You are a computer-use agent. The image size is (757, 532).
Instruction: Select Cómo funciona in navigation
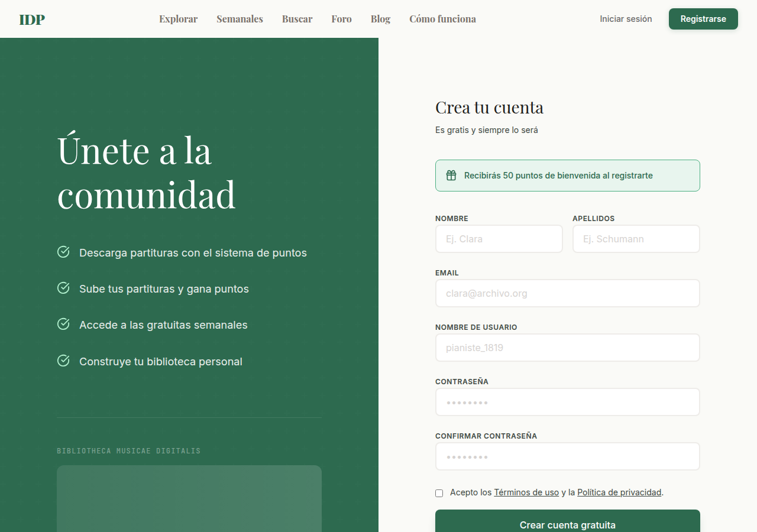[442, 19]
